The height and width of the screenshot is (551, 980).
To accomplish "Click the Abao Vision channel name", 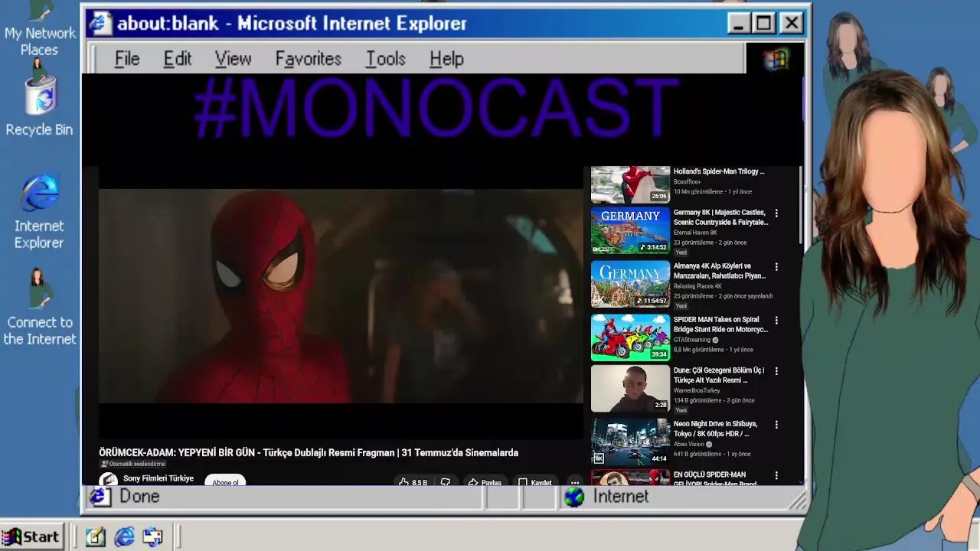I will point(689,444).
